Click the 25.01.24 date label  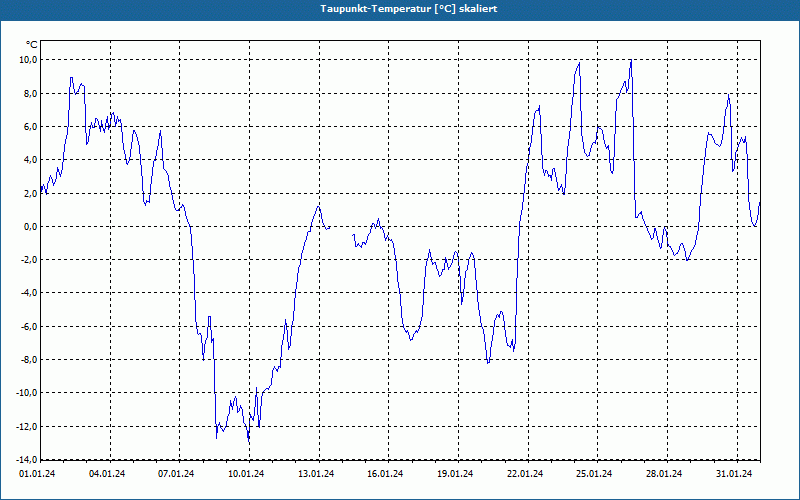coord(594,474)
